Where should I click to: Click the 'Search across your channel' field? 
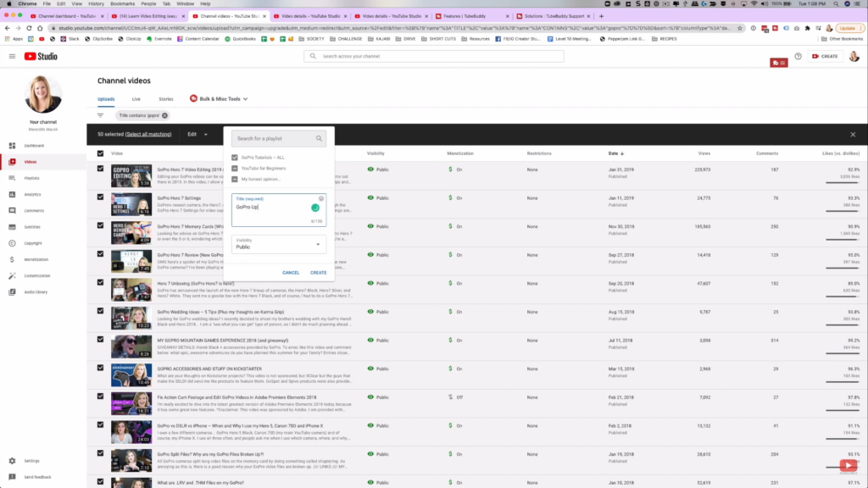coord(434,57)
